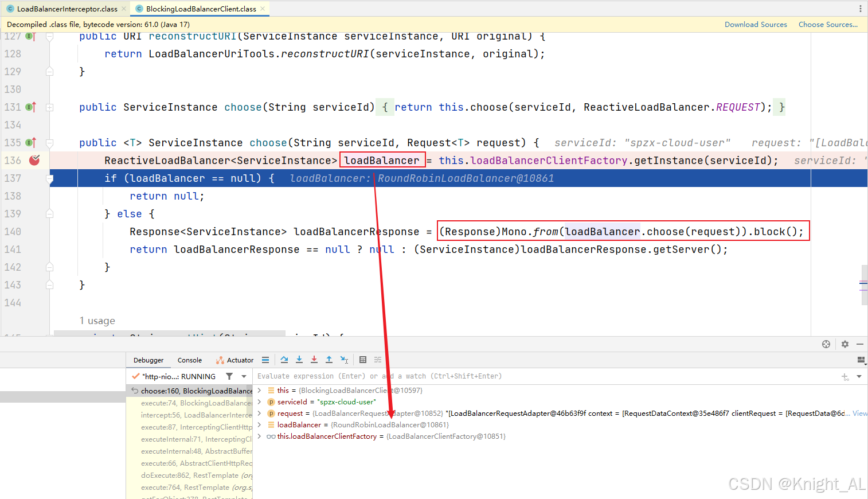868x499 pixels.
Task: Collapse the fold marker on line 135
Action: 49,143
